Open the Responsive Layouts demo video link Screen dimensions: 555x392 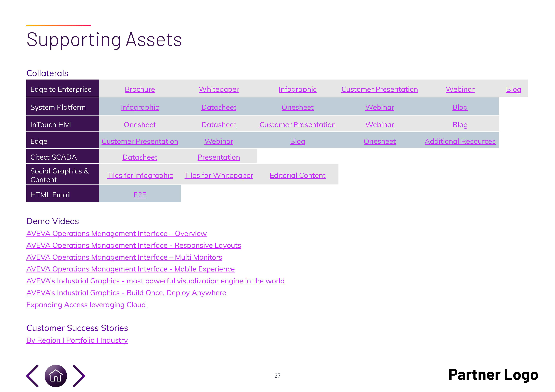[134, 245]
